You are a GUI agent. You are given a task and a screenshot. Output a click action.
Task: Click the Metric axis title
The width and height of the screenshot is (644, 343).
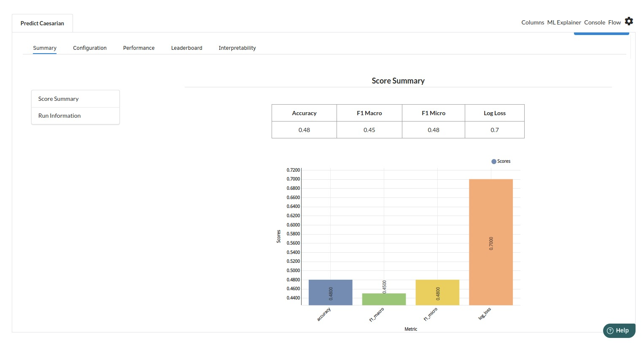point(411,329)
